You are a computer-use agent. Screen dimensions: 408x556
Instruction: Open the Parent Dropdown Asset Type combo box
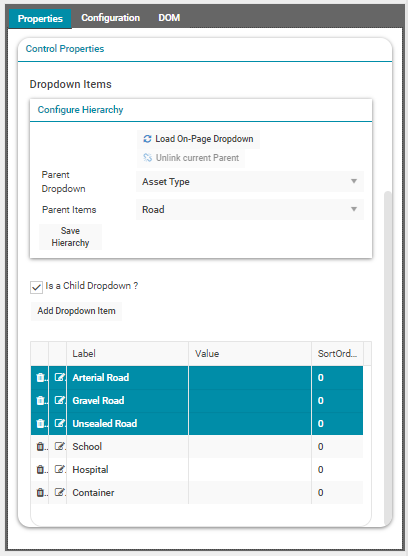(x=250, y=182)
